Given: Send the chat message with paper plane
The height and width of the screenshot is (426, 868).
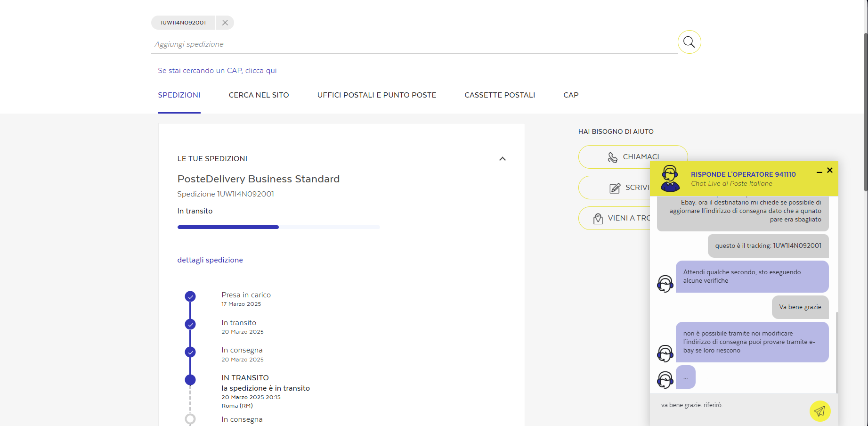Looking at the screenshot, I should (820, 411).
